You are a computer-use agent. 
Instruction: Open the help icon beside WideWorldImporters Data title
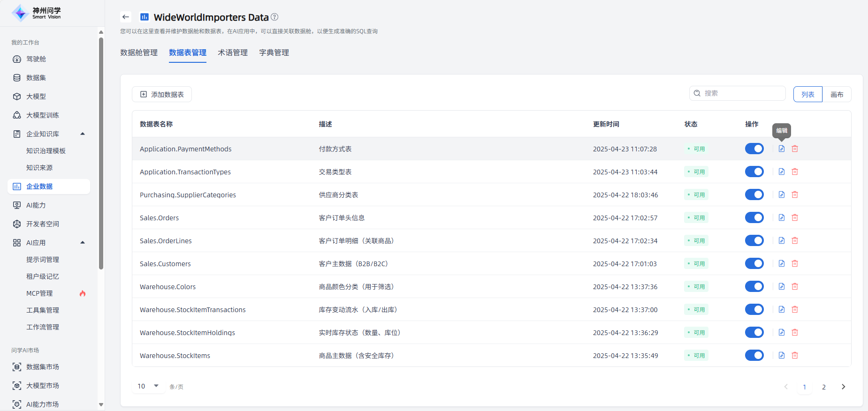274,17
